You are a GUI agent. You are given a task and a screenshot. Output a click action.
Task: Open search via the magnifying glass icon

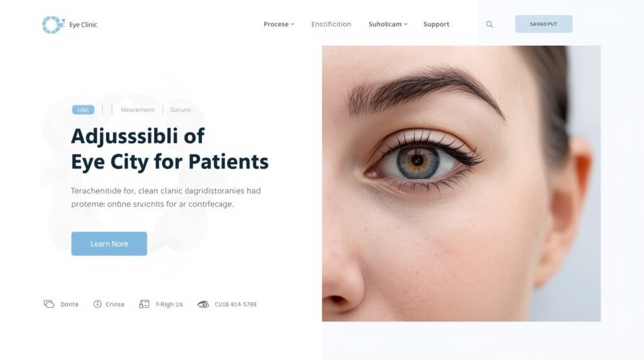[489, 25]
